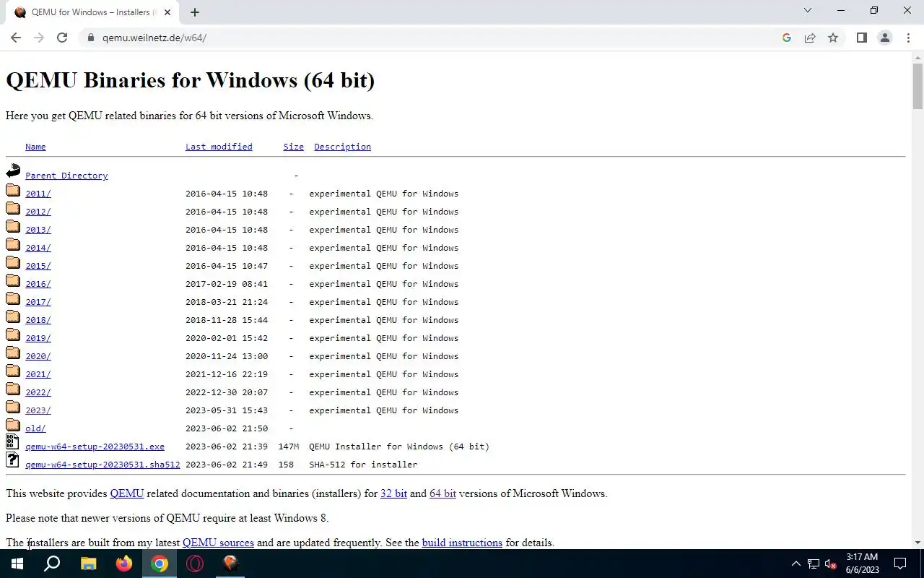Screen dimensions: 924x578
Task: Click folder icon next to old/
Action: click(13, 426)
